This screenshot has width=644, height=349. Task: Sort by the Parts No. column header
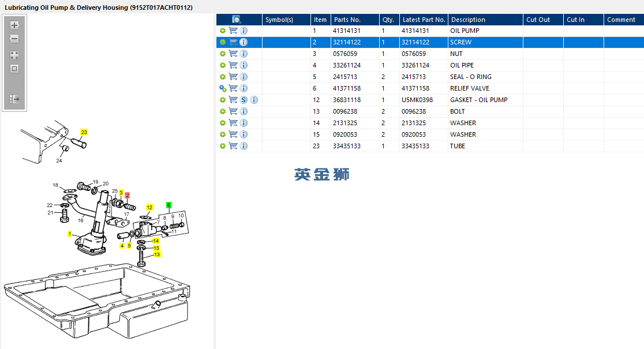pyautogui.click(x=355, y=19)
